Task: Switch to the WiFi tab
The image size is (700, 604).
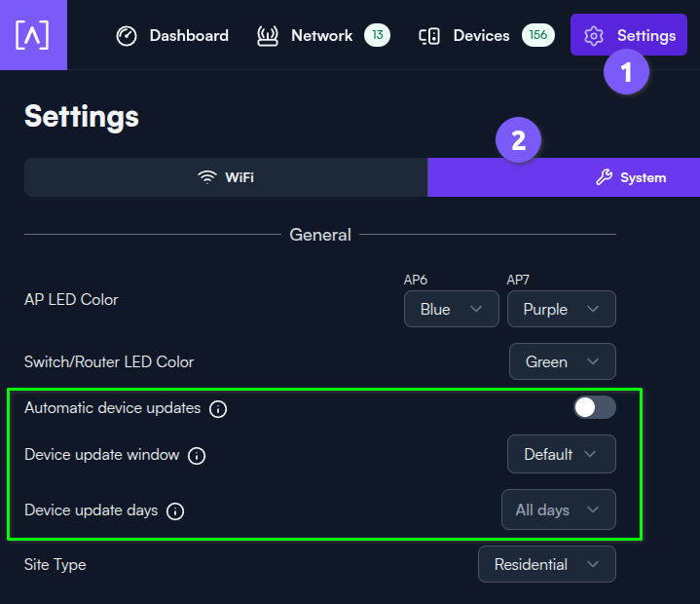Action: click(226, 177)
